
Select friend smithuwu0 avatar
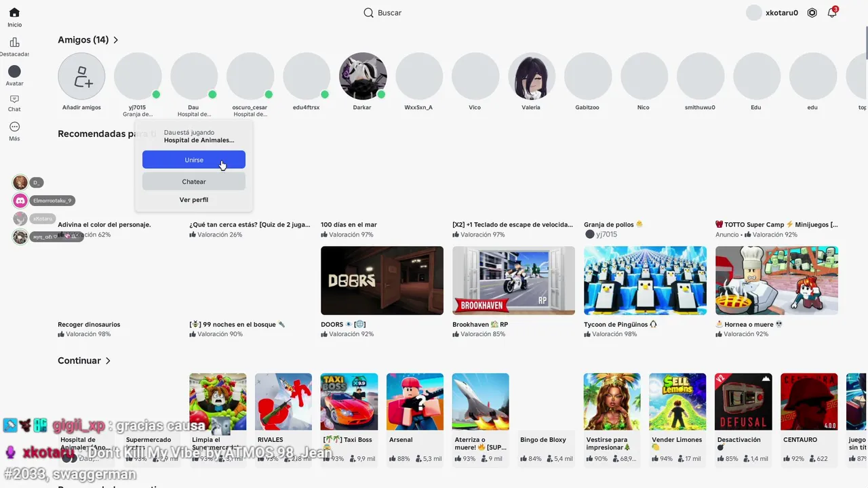(x=701, y=77)
